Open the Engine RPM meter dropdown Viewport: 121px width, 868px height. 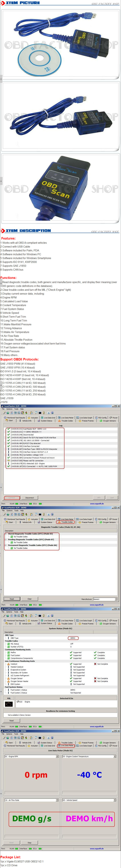point(57,756)
